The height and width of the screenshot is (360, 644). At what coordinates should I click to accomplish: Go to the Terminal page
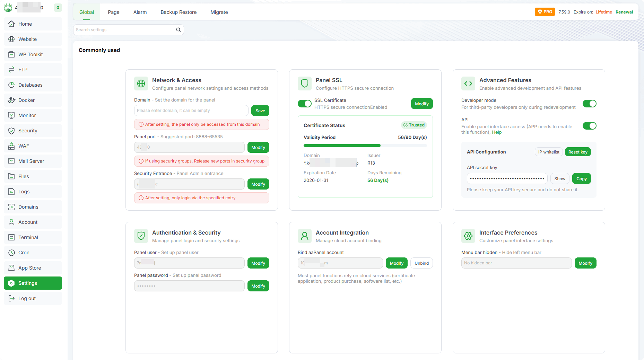point(28,237)
